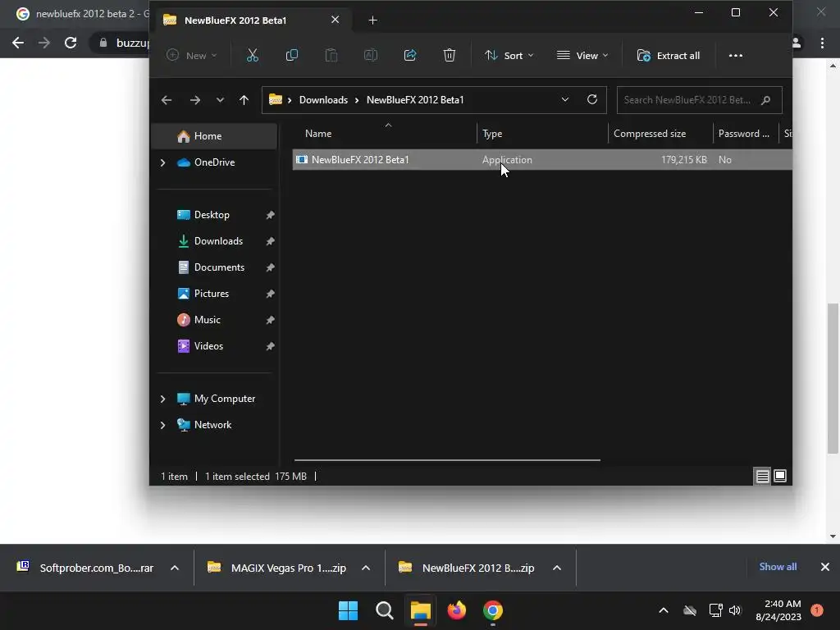This screenshot has width=840, height=630.
Task: Open the View dropdown
Action: [x=582, y=55]
